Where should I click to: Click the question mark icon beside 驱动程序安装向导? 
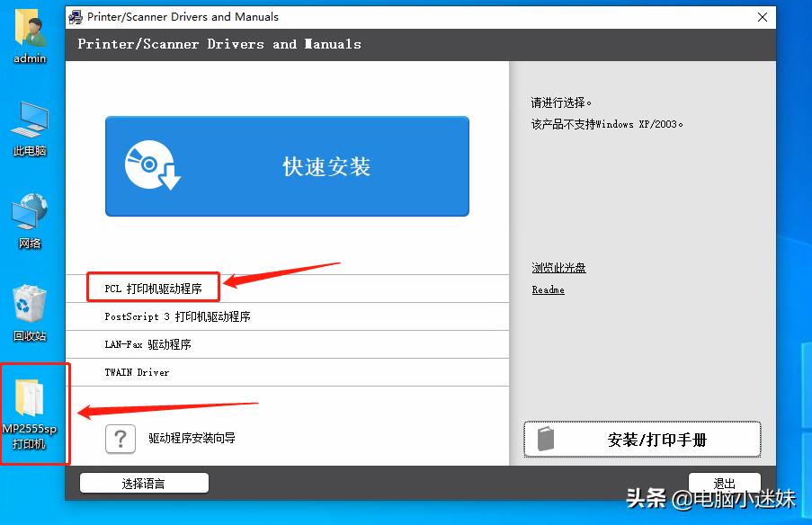120,439
